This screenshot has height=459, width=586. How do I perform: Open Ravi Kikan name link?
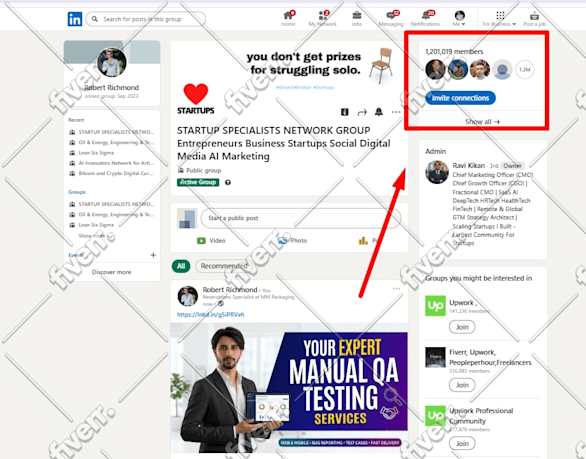click(469, 166)
